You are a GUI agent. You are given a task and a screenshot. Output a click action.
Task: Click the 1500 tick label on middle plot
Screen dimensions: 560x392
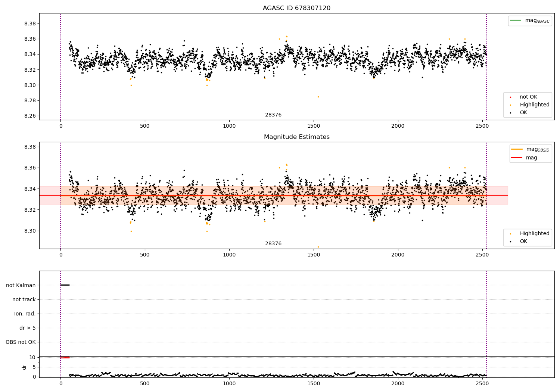click(x=314, y=255)
